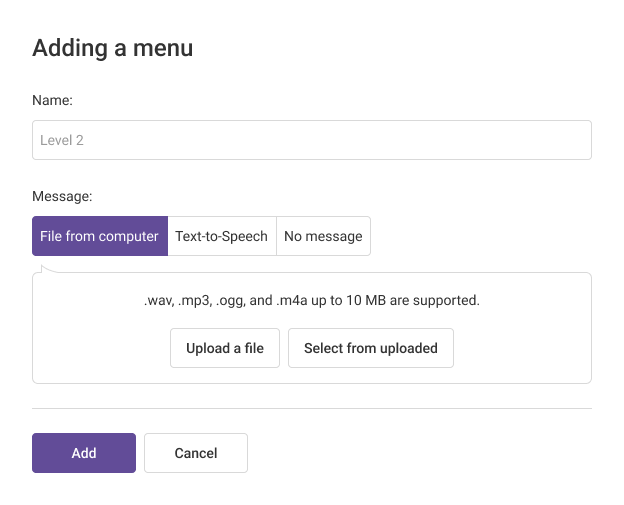Screen dimensions: 624x505
Task: Cancel adding the menu
Action: (x=196, y=453)
